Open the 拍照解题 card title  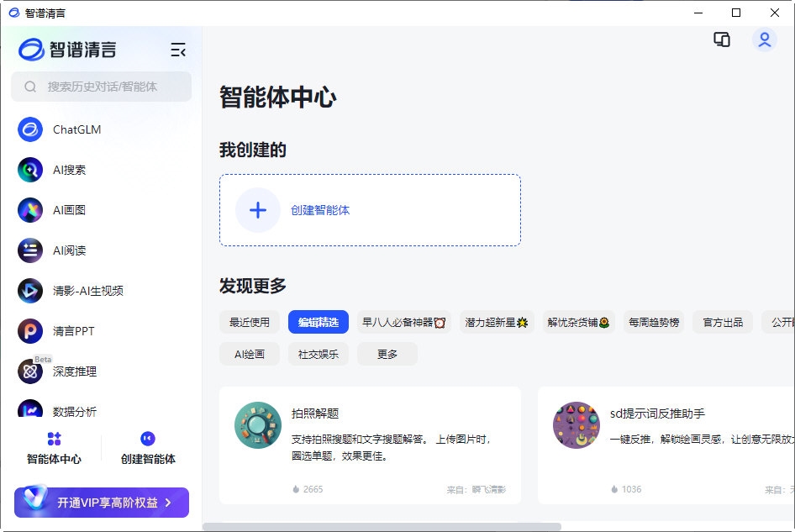(315, 413)
